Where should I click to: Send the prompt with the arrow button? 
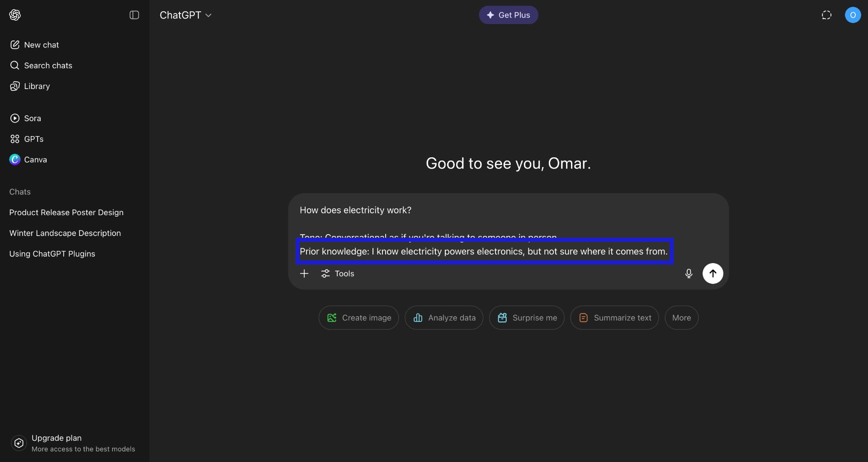[712, 273]
